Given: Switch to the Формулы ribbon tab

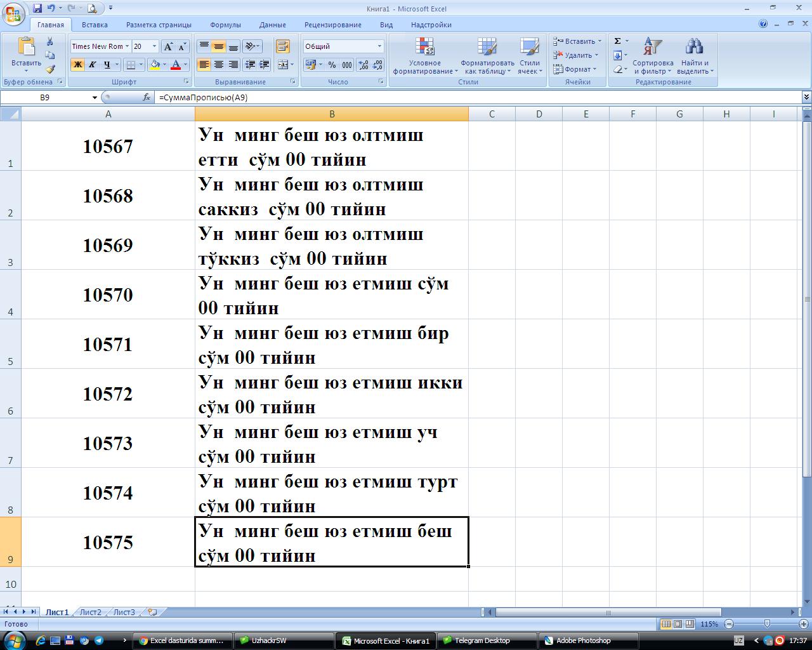Looking at the screenshot, I should (x=225, y=25).
